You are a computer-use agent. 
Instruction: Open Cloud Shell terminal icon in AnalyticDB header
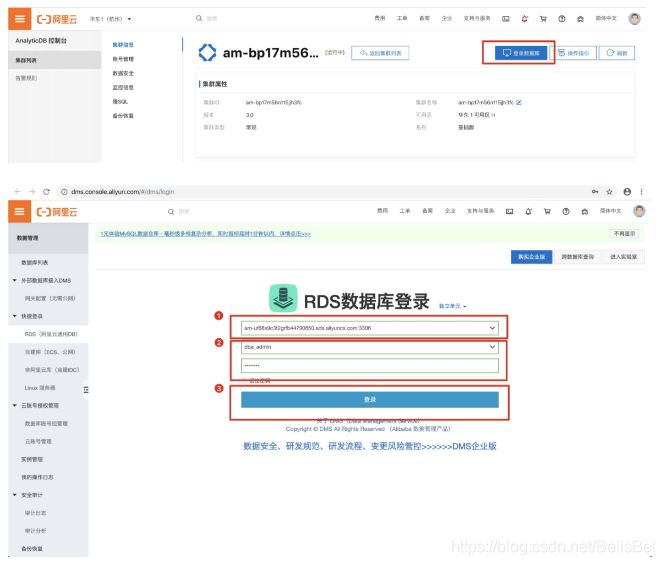pyautogui.click(x=506, y=19)
